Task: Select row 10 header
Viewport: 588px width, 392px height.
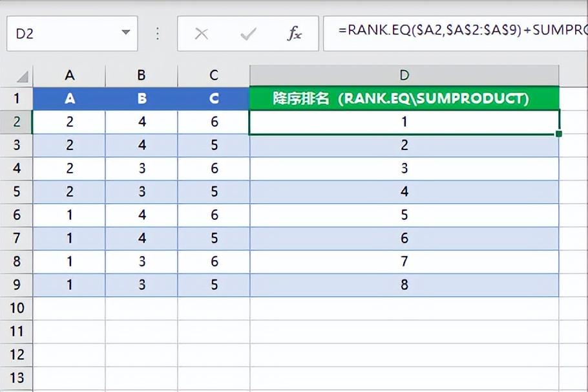Action: (17, 308)
